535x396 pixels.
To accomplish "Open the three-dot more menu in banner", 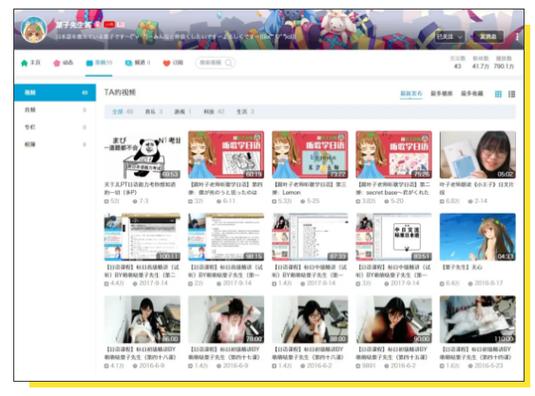I will [x=517, y=36].
